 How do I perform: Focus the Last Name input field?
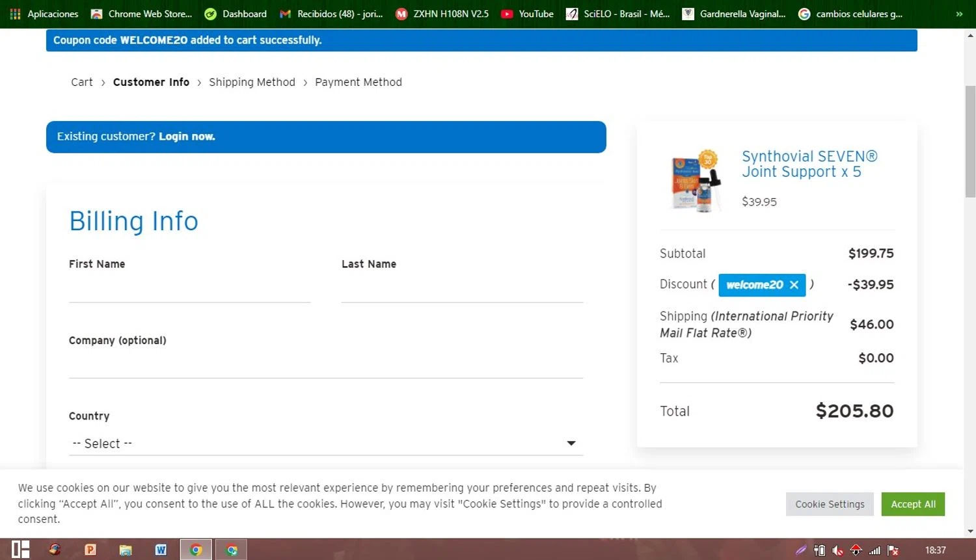(x=462, y=289)
